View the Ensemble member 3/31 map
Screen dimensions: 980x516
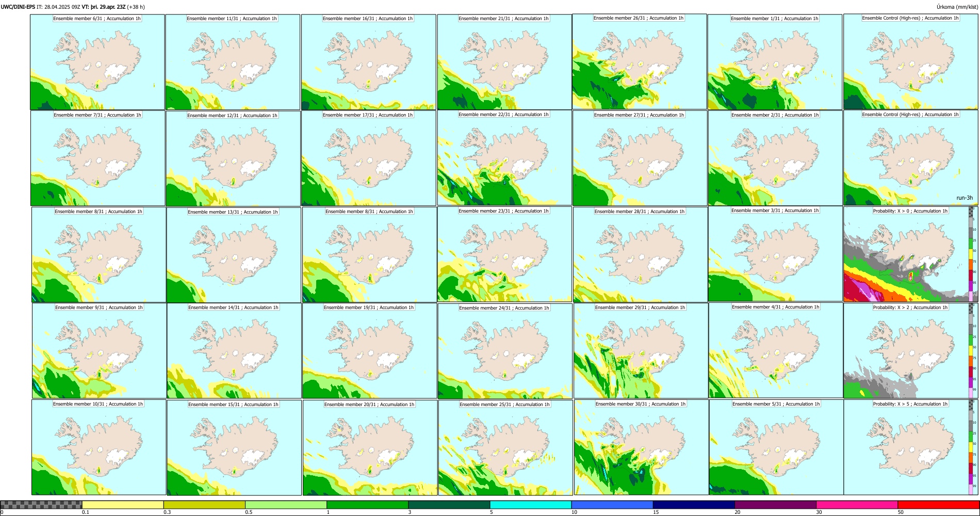775,254
